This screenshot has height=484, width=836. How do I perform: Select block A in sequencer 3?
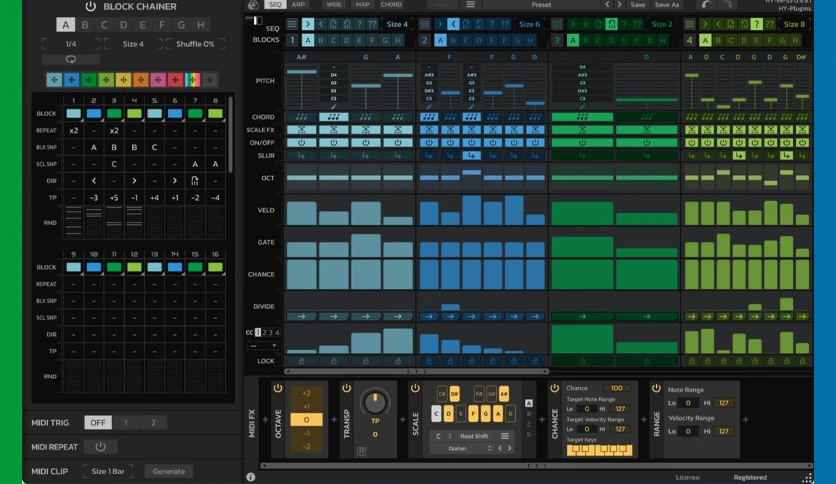pyautogui.click(x=573, y=40)
